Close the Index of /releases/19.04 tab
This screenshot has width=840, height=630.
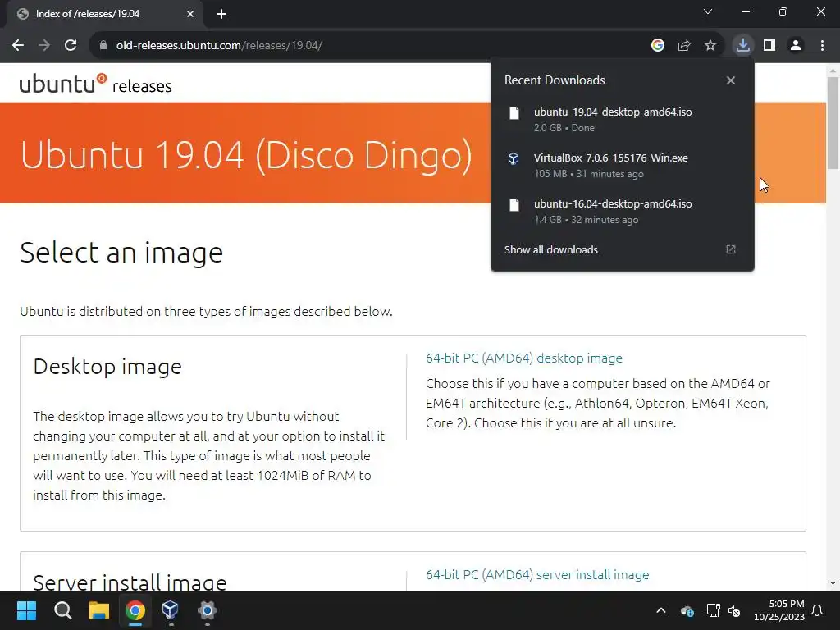(x=190, y=14)
